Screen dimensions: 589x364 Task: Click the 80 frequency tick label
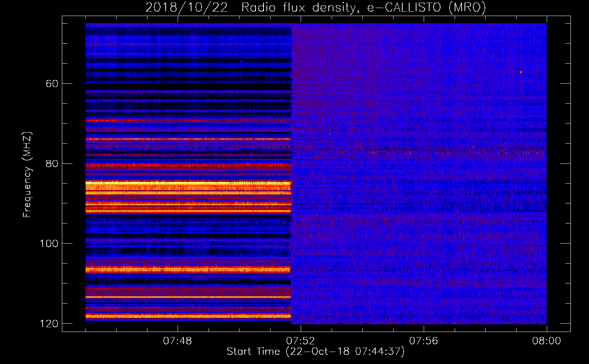(52, 163)
